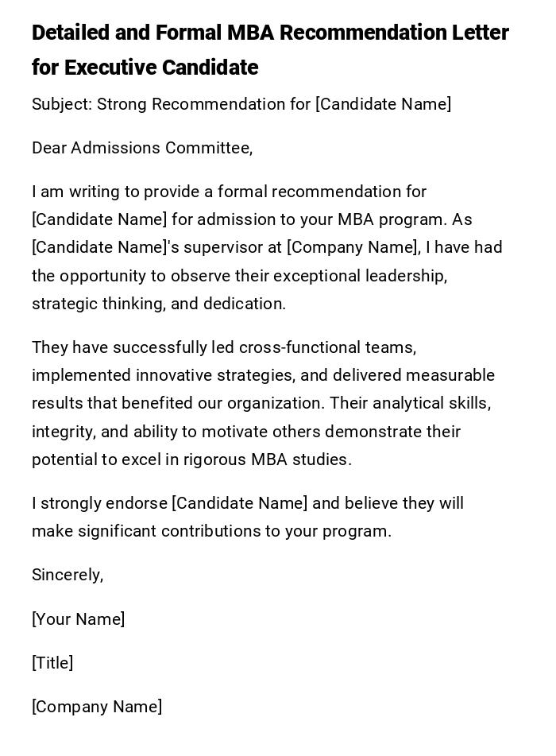
Task: Click the [Company Name] placeholder in first paragraph
Action: point(353,247)
